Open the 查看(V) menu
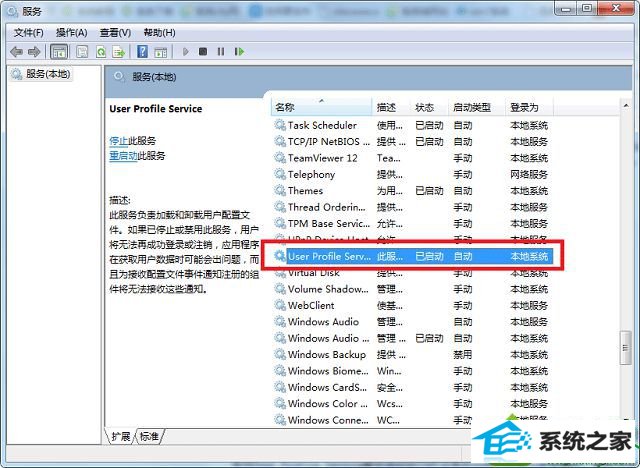This screenshot has height=468, width=640. [x=116, y=33]
